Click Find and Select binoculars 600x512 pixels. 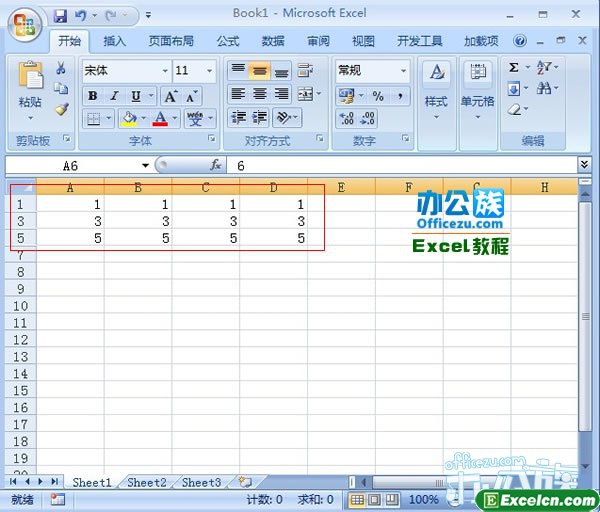click(544, 89)
